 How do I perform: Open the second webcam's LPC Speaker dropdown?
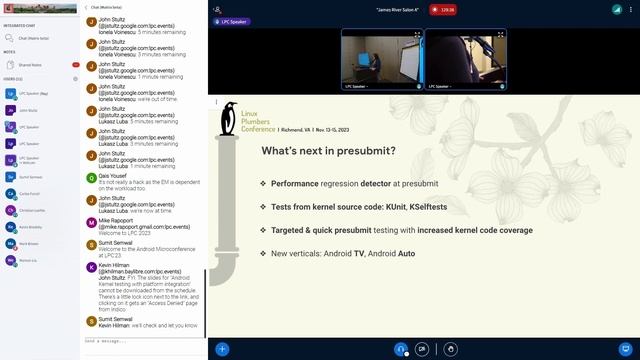pos(440,87)
